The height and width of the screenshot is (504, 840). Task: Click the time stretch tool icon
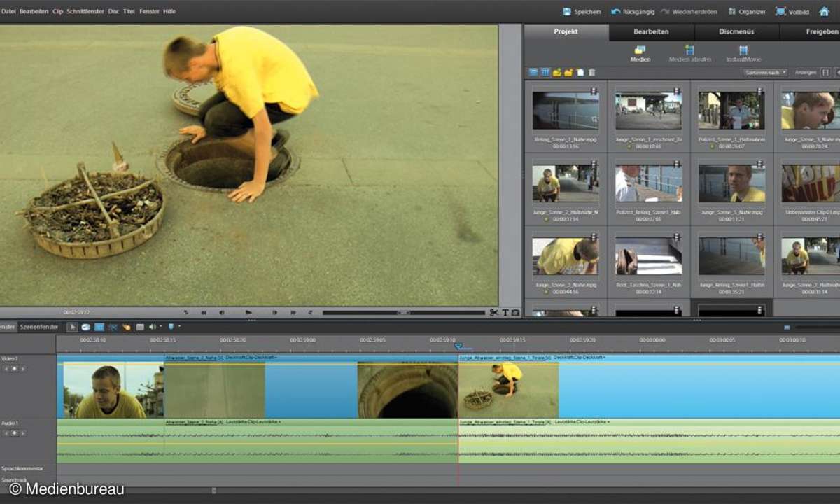pos(86,327)
